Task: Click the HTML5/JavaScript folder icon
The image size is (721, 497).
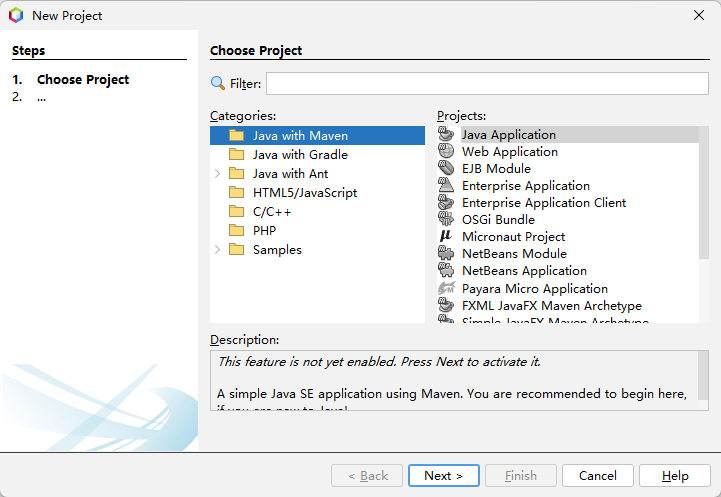Action: pyautogui.click(x=237, y=192)
